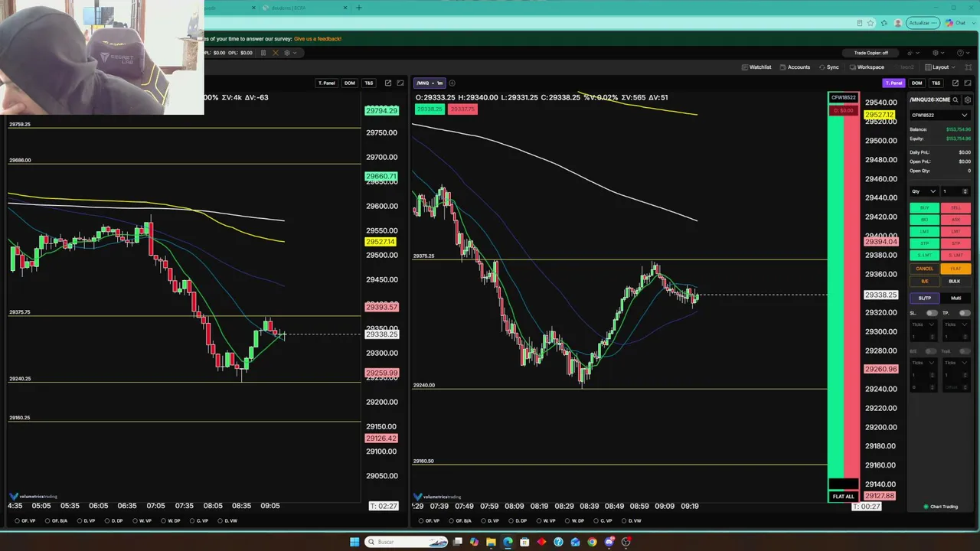Click the grid icon on the PnL bar
This screenshot has width=980, height=551.
click(263, 53)
